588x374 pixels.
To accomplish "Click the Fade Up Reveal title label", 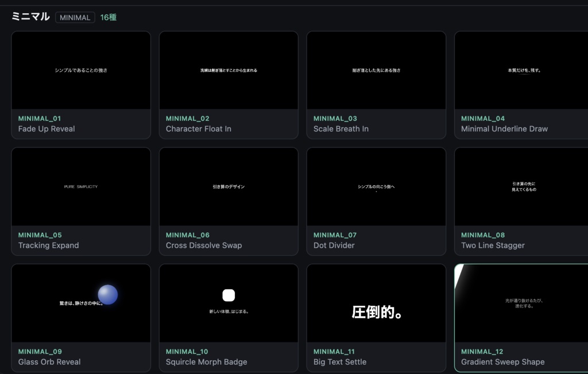I will coord(47,129).
